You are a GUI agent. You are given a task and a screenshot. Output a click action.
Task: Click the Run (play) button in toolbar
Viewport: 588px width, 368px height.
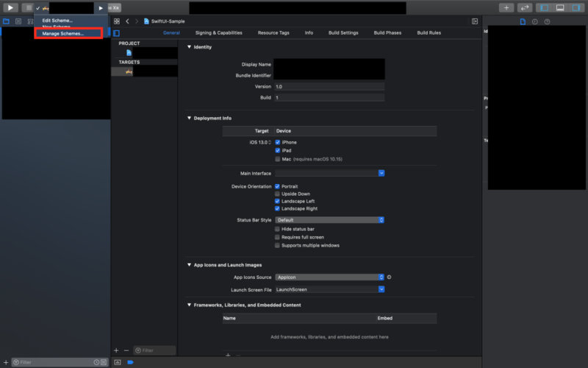pos(10,7)
